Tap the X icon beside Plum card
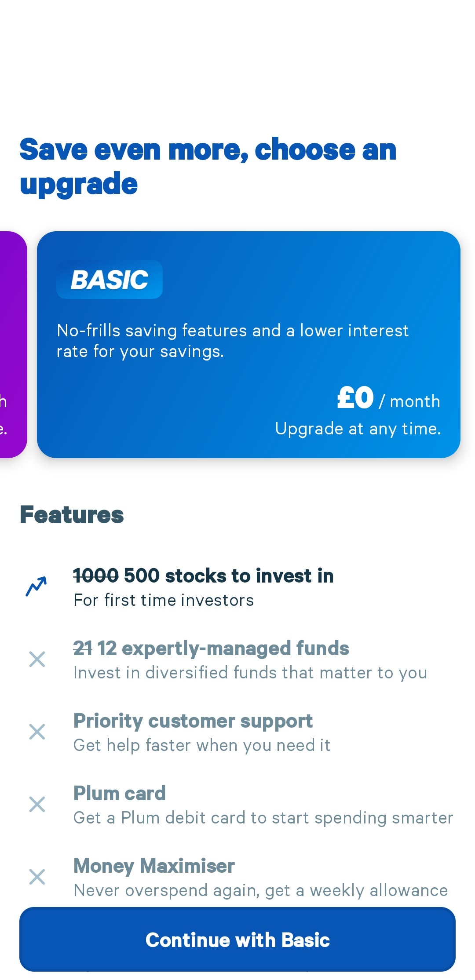Image resolution: width=475 pixels, height=980 pixels. 37,804
